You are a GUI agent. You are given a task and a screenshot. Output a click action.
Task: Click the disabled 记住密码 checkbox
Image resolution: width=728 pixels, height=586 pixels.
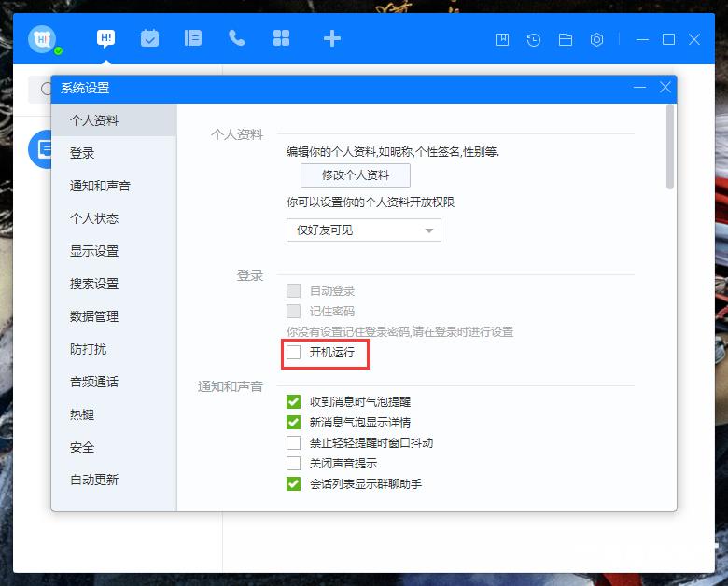click(293, 311)
